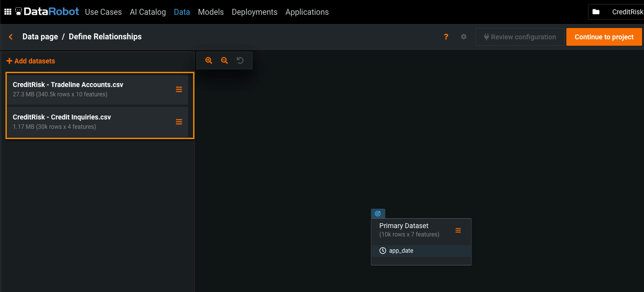Open the AI Catalog tab

click(148, 12)
